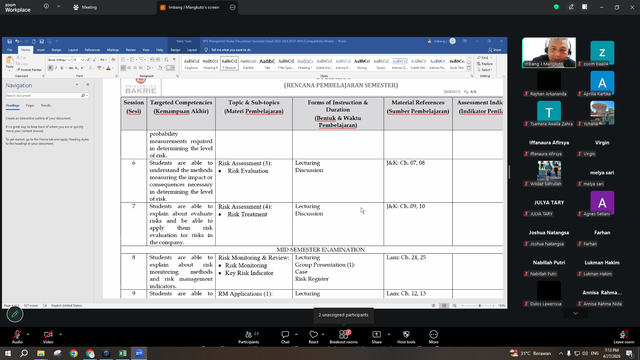Image resolution: width=640 pixels, height=360 pixels.
Task: Adjust the Word zoom slider in status bar
Action: point(480,305)
